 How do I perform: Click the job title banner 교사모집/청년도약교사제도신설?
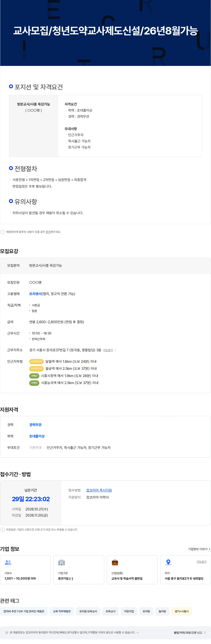tap(105, 31)
